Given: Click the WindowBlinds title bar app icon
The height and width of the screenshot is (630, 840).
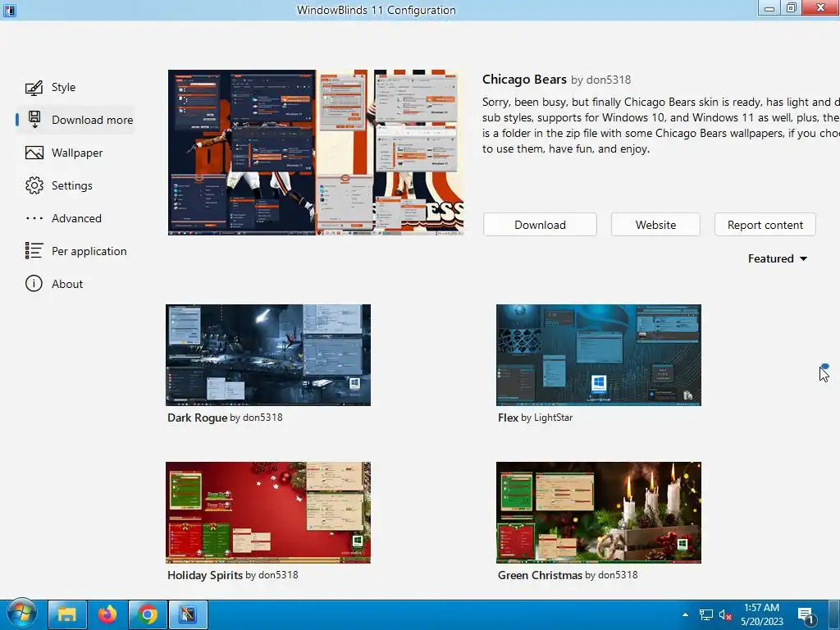Looking at the screenshot, I should (x=10, y=10).
